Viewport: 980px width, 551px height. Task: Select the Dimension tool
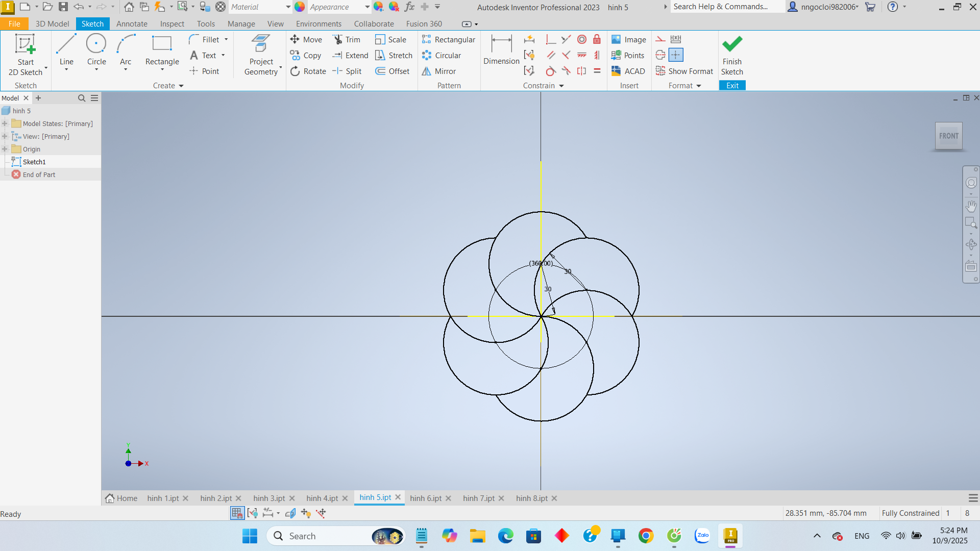501,49
